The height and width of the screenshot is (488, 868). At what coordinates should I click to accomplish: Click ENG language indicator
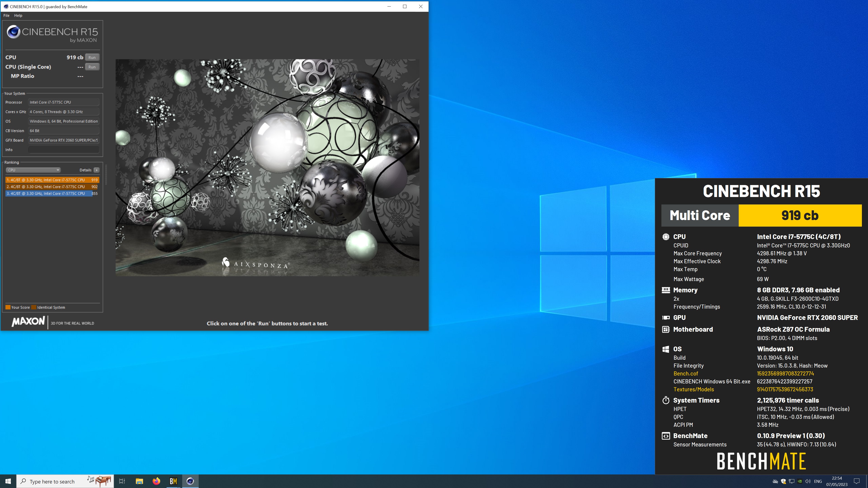(818, 481)
